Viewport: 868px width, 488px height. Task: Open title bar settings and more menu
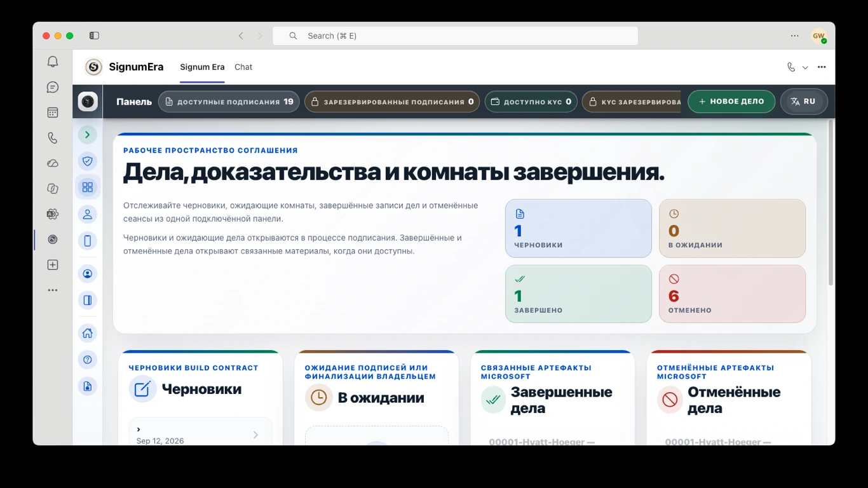tap(795, 36)
